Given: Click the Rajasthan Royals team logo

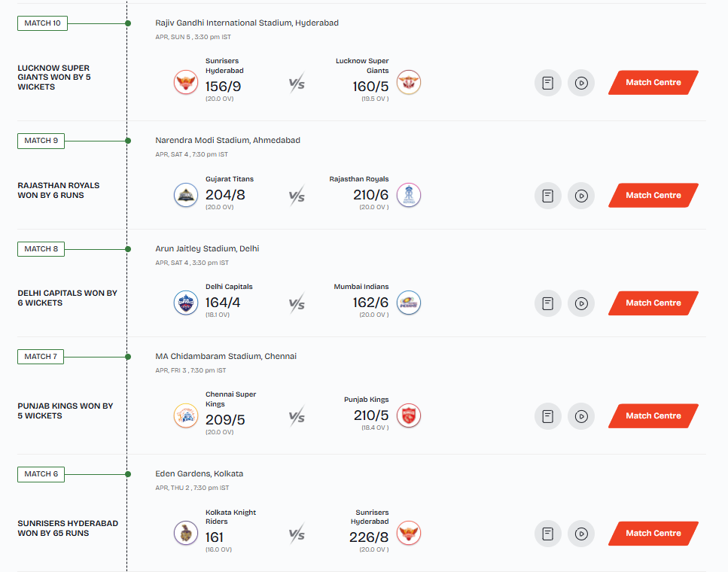Looking at the screenshot, I should tap(409, 196).
